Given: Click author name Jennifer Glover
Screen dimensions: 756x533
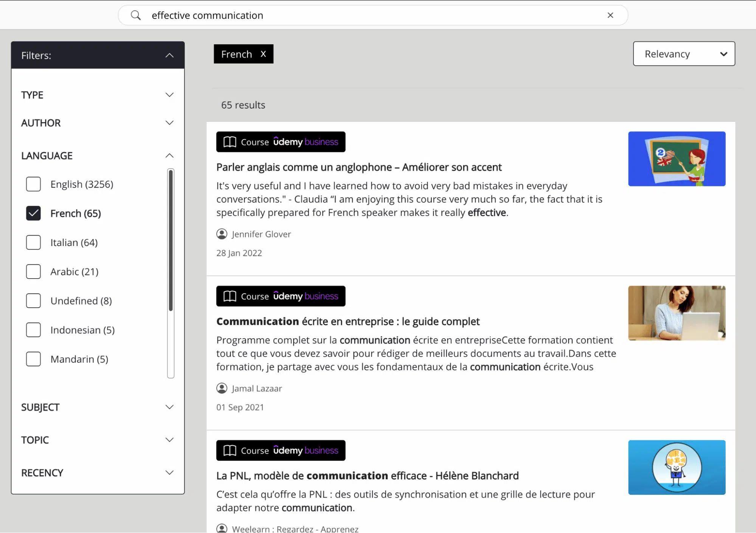Looking at the screenshot, I should tap(261, 234).
